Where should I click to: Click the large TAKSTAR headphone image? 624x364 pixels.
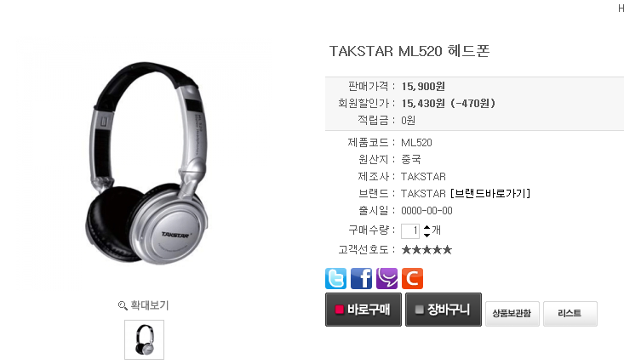tap(147, 163)
